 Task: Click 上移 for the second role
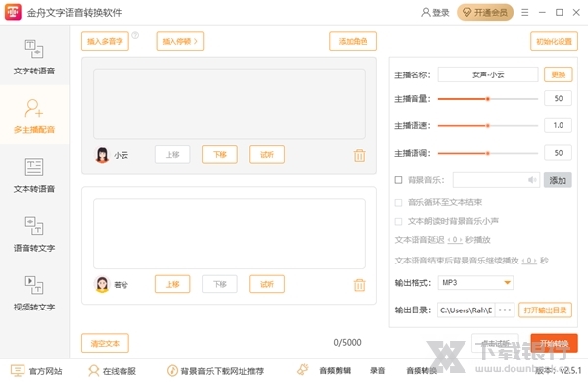[x=172, y=284]
